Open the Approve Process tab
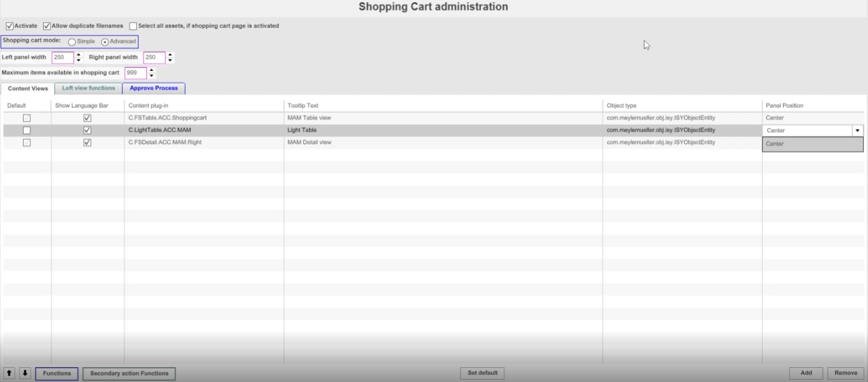 pos(154,88)
